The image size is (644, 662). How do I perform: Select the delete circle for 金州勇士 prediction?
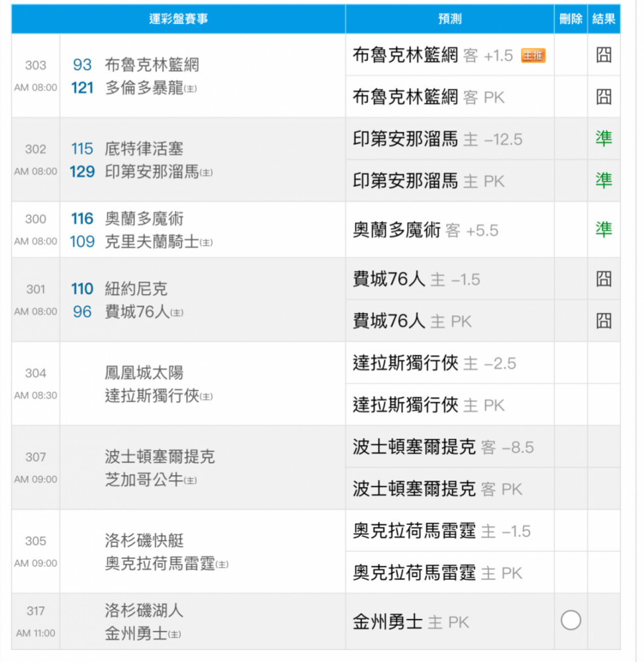[x=571, y=621]
